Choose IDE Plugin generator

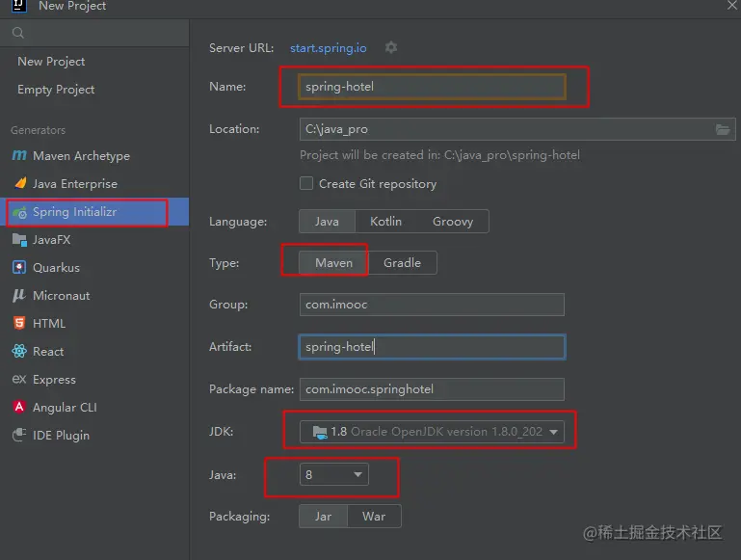(x=94, y=435)
